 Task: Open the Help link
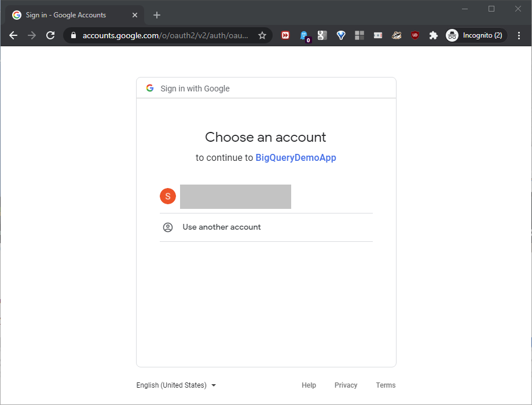coord(309,385)
